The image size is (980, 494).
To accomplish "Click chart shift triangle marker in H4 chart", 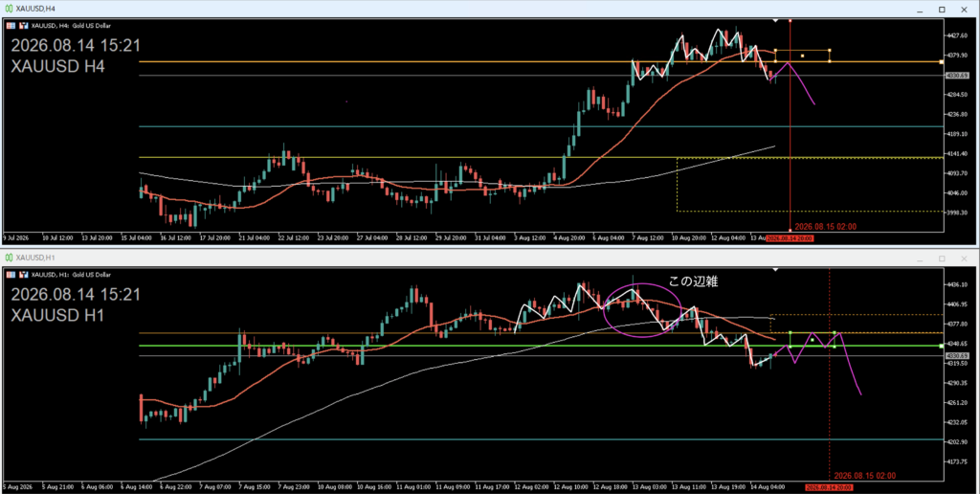I will [775, 21].
